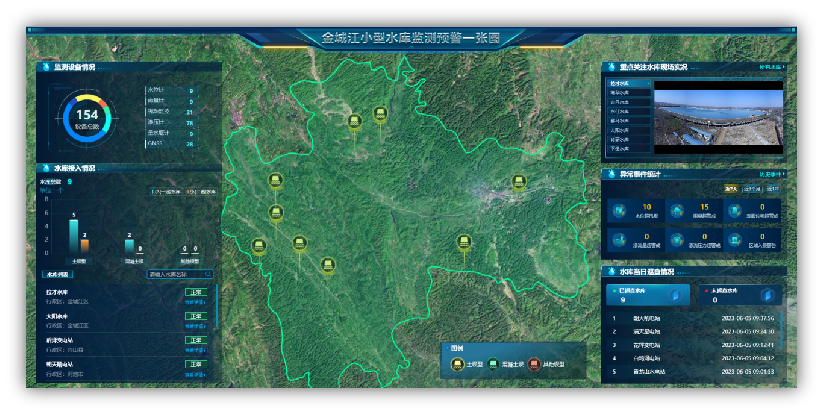The image size is (824, 415).
Task: Select the southernmost reservoir marker on the map
Action: pyautogui.click(x=327, y=265)
